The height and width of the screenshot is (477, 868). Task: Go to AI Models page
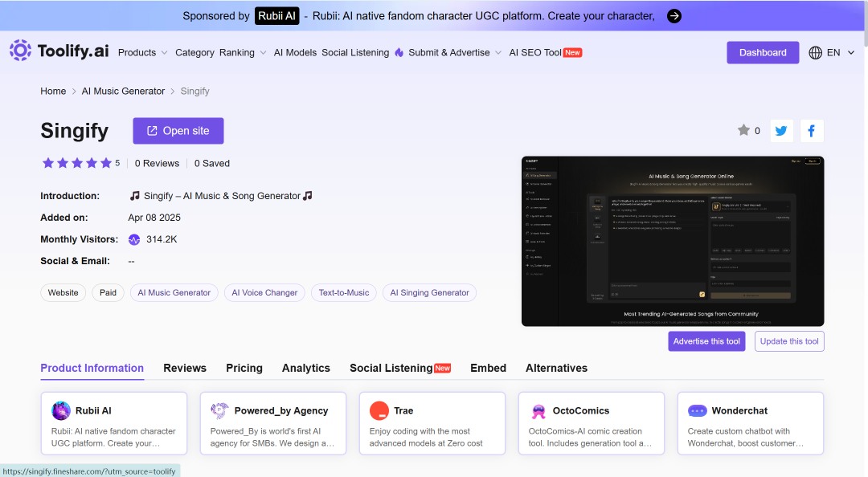click(x=295, y=52)
